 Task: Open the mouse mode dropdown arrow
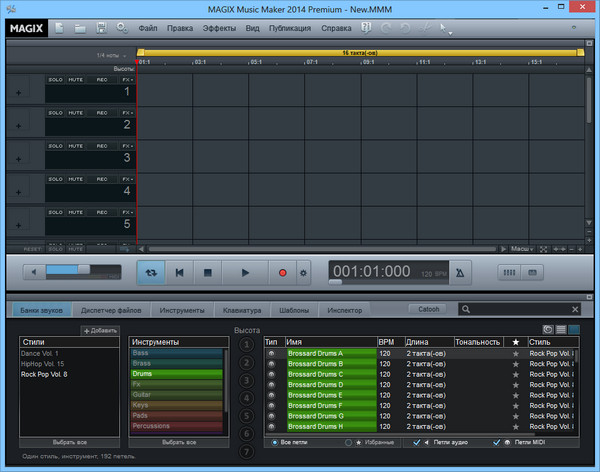pyautogui.click(x=451, y=32)
